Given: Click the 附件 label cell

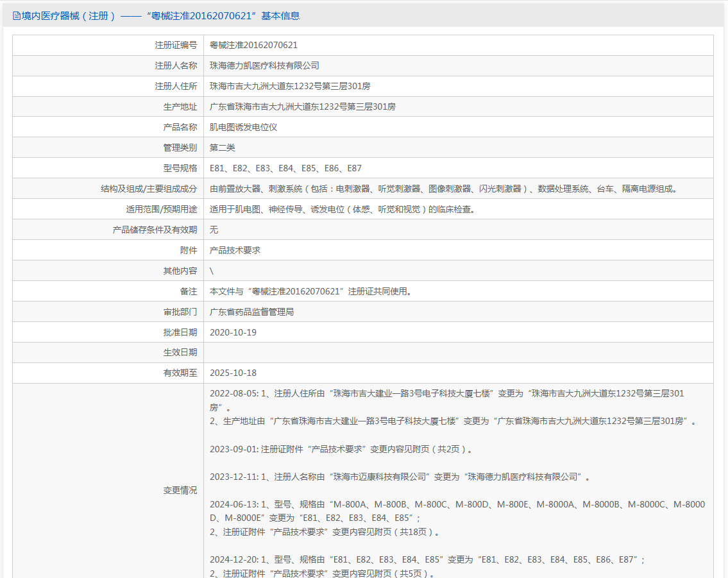Looking at the screenshot, I should 108,250.
